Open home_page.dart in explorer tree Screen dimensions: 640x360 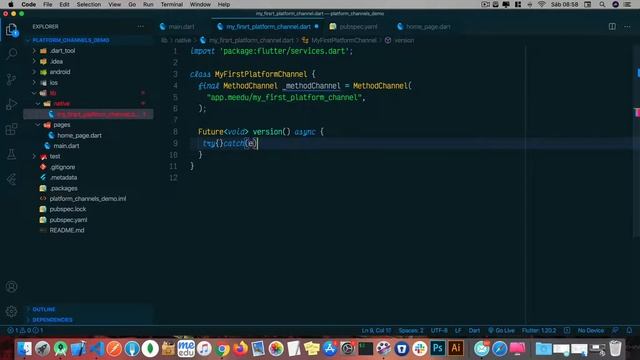(79, 135)
